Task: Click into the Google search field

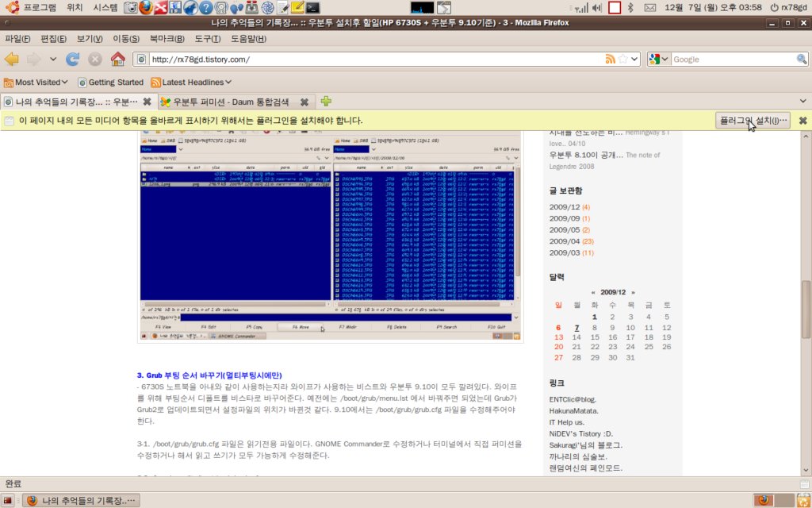Action: click(733, 59)
